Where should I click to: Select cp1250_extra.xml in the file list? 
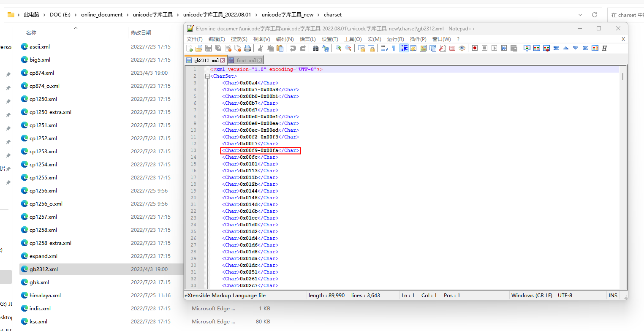coord(50,112)
